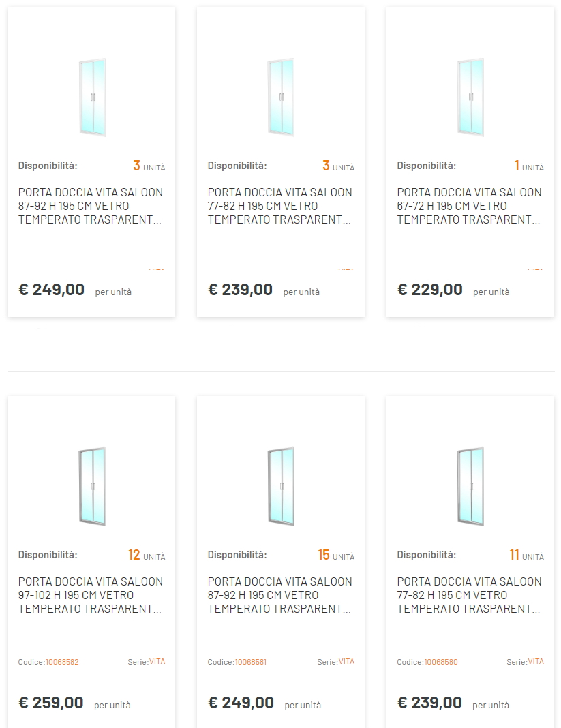
Task: Open the 77-82 shower door image at €239,00 in top row
Action: (281, 97)
